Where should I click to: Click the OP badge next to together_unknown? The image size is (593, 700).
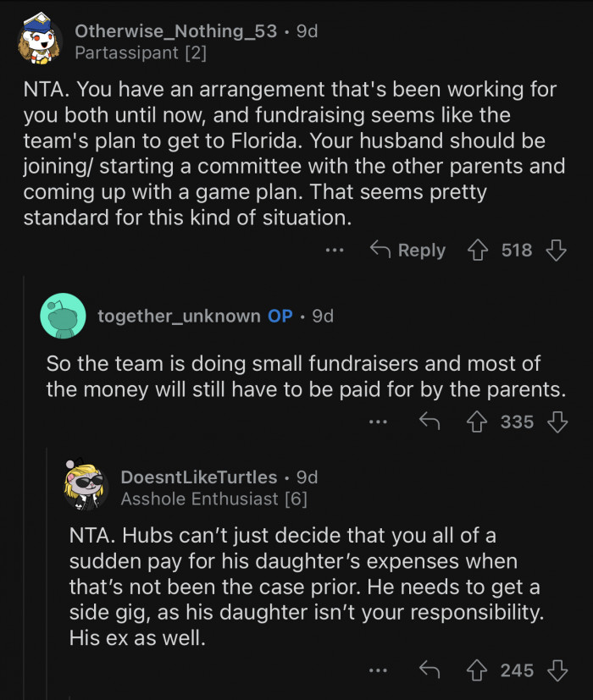point(280,316)
